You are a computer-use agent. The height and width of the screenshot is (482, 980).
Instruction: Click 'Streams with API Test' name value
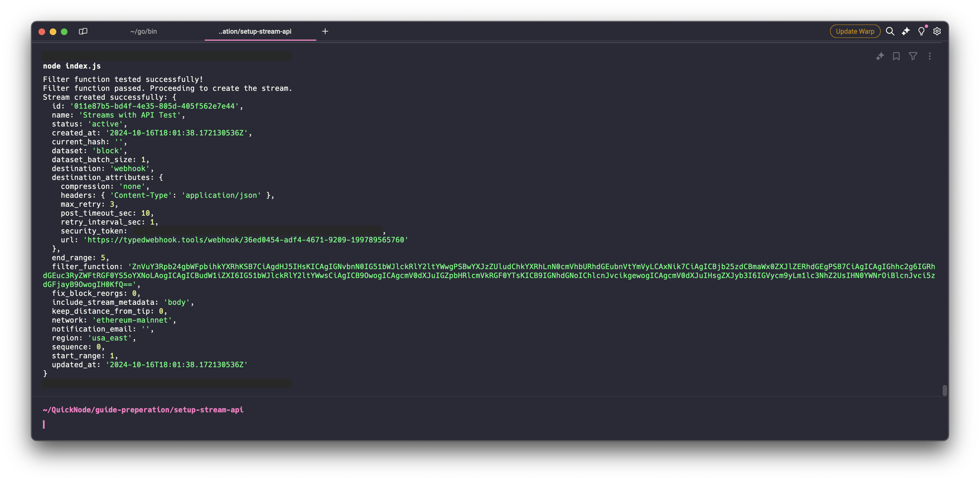pyautogui.click(x=130, y=115)
